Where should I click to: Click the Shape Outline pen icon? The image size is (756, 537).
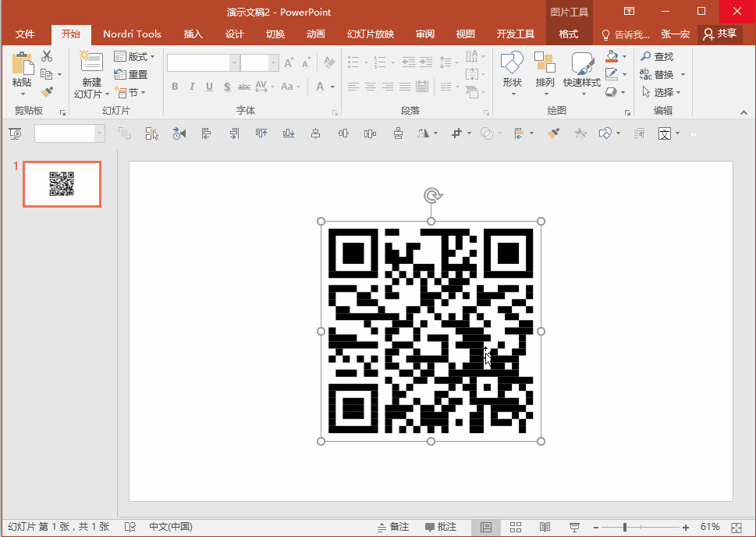coord(612,74)
